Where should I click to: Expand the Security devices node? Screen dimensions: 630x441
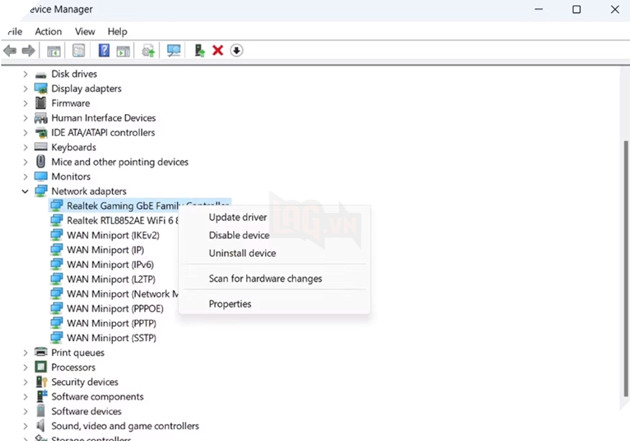pos(25,382)
